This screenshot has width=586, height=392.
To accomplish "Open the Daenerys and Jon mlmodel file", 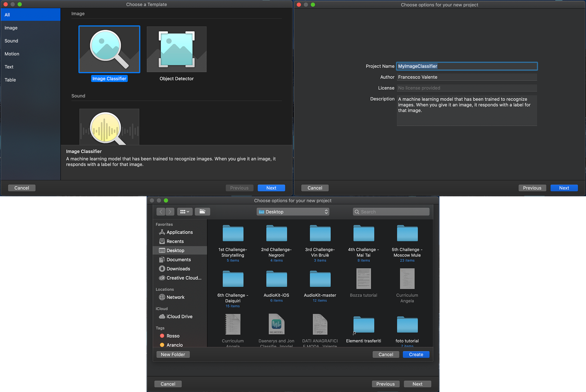I will coord(276,324).
